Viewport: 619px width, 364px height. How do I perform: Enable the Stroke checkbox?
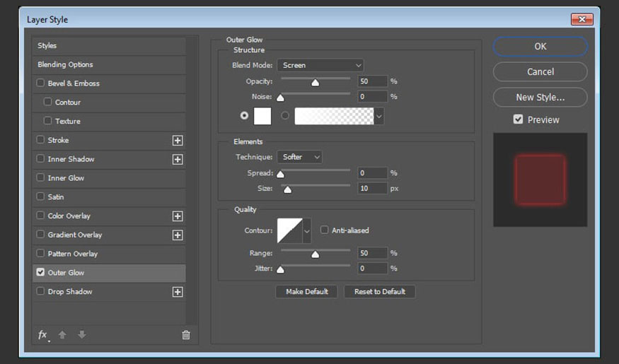coord(40,140)
